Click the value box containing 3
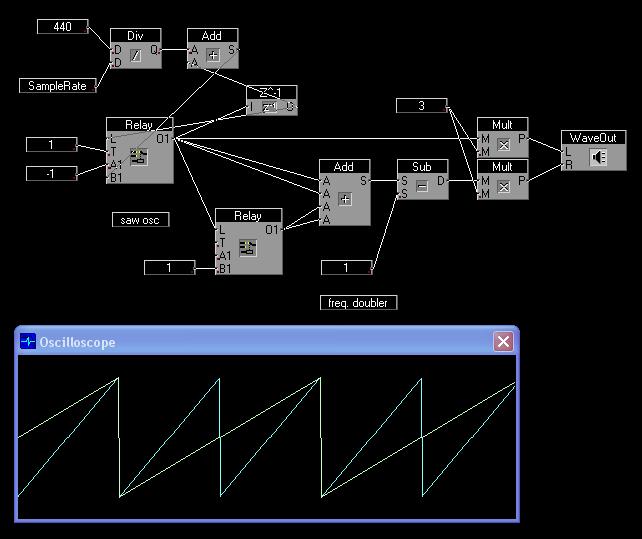Image resolution: width=642 pixels, height=539 pixels. (x=421, y=105)
